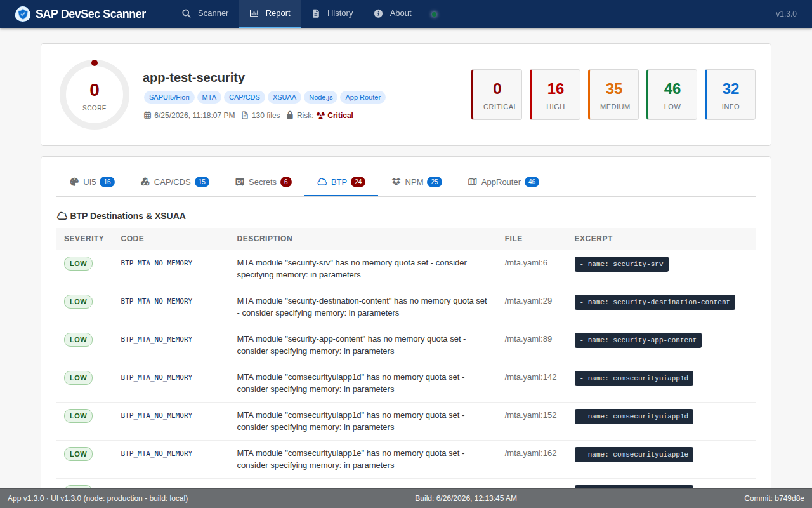Click the App Router technology tag

pos(363,97)
